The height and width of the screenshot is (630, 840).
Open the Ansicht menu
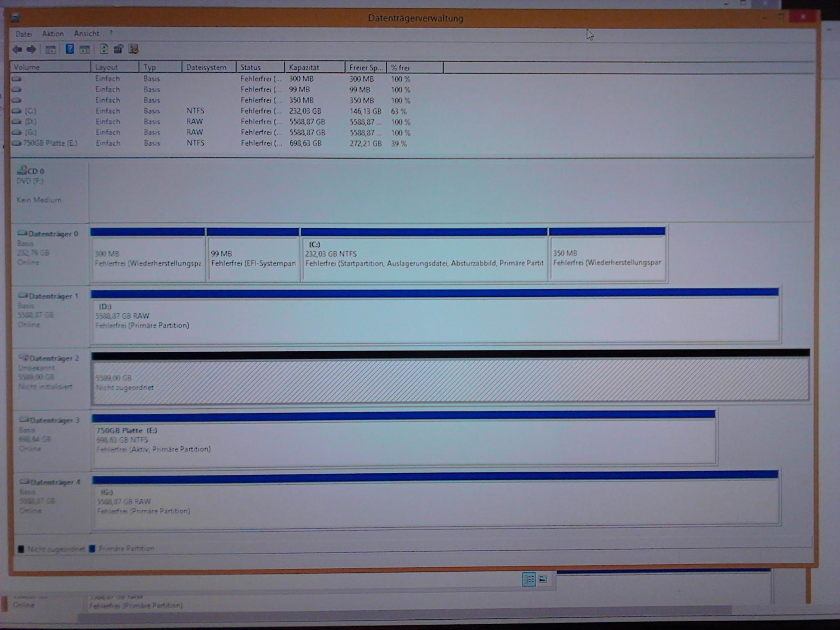[86, 34]
